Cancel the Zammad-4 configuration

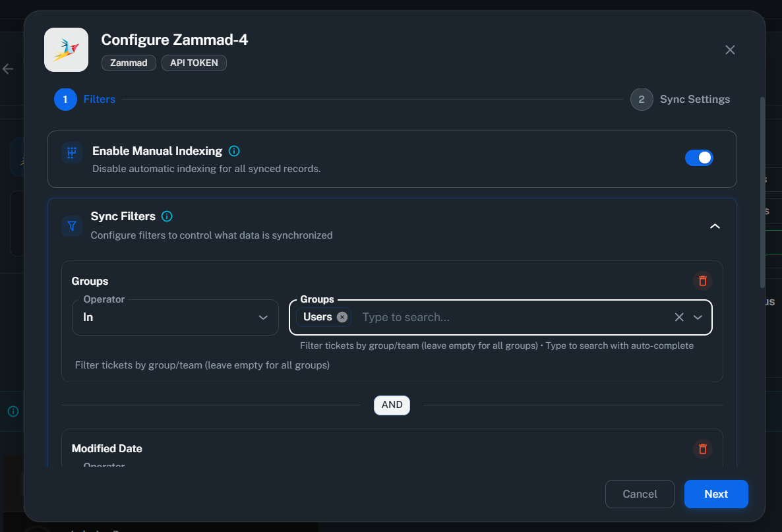639,494
